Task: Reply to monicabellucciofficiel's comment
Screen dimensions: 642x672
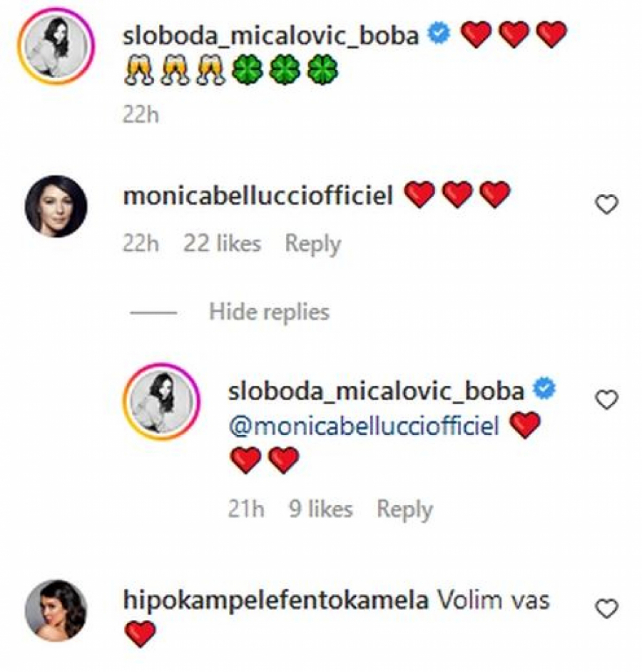Action: click(312, 244)
